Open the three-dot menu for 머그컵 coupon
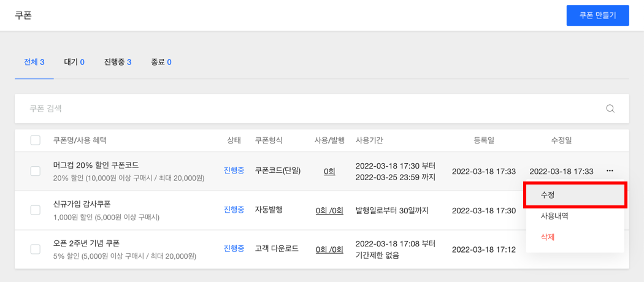The width and height of the screenshot is (644, 282). (610, 171)
